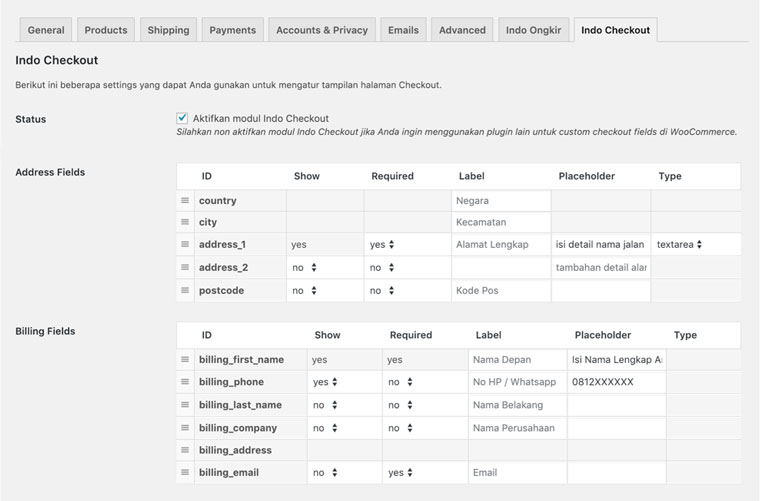Click the empty placeholder field of billing_email
The image size is (760, 501).
click(617, 472)
